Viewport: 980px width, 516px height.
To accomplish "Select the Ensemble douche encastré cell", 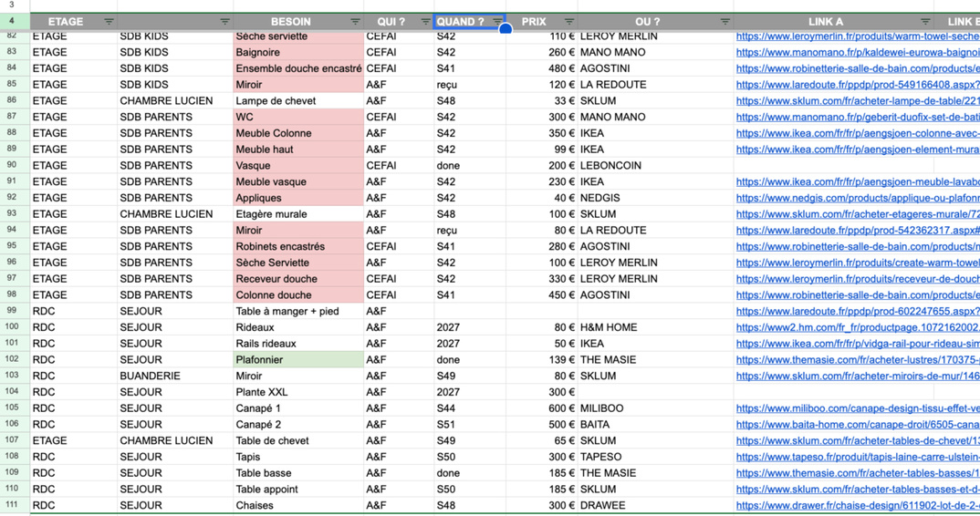I will pyautogui.click(x=298, y=68).
